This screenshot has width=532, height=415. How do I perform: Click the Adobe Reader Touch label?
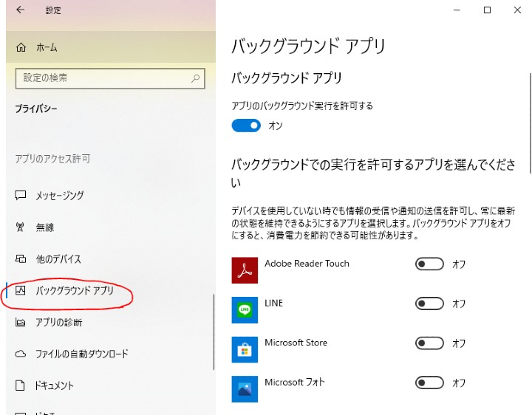[307, 264]
